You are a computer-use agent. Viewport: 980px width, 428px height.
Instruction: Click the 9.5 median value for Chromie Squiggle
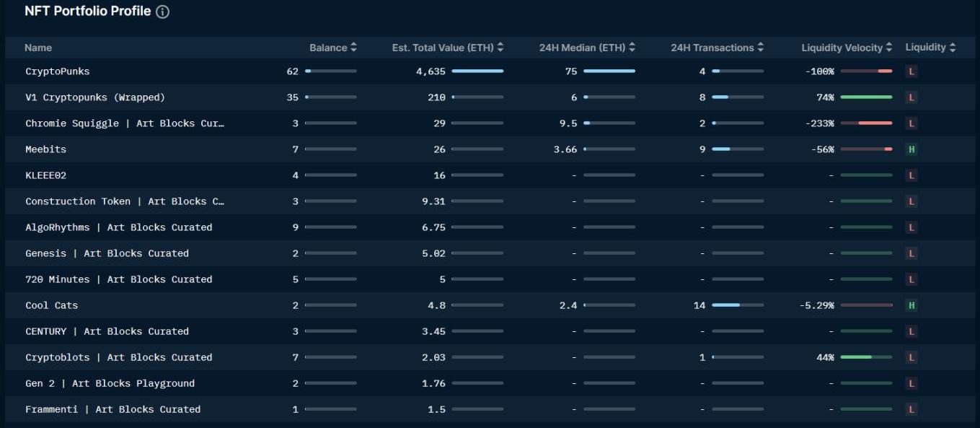point(568,123)
